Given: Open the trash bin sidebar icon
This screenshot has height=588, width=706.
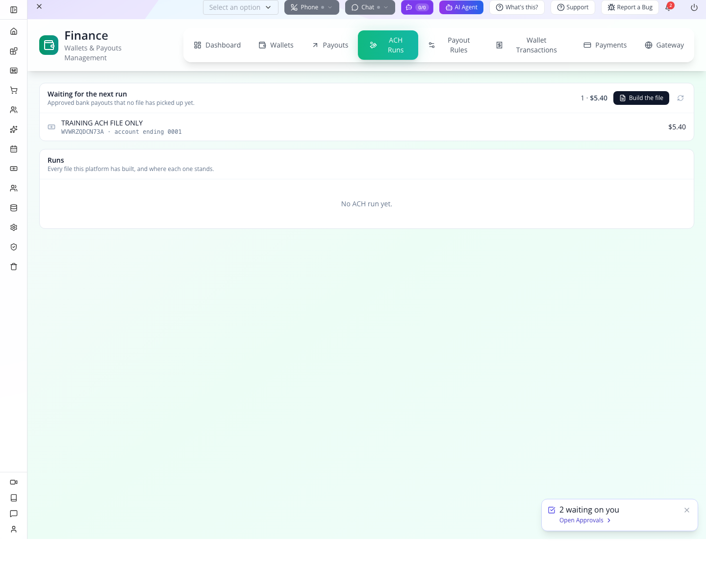Looking at the screenshot, I should pos(14,267).
